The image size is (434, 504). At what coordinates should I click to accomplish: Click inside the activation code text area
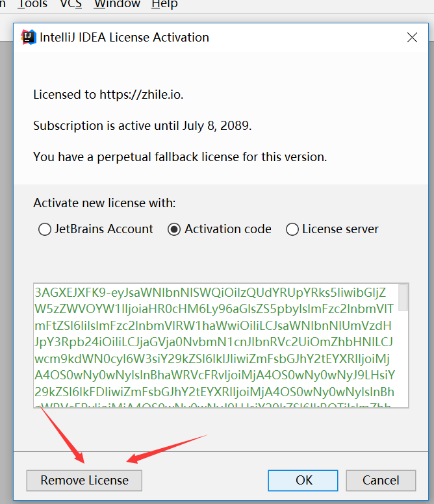click(x=214, y=344)
